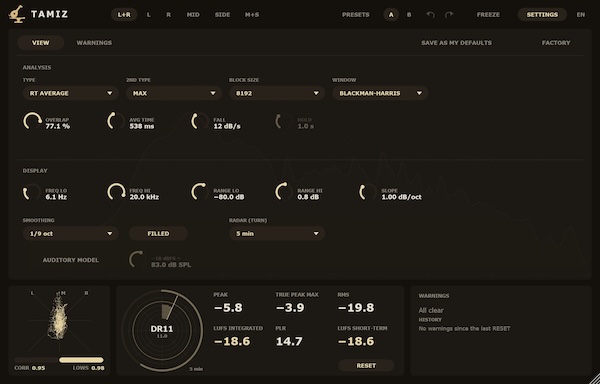Open the Window dropdown showing Blackman-Harris
This screenshot has height=384, width=600.
[380, 93]
